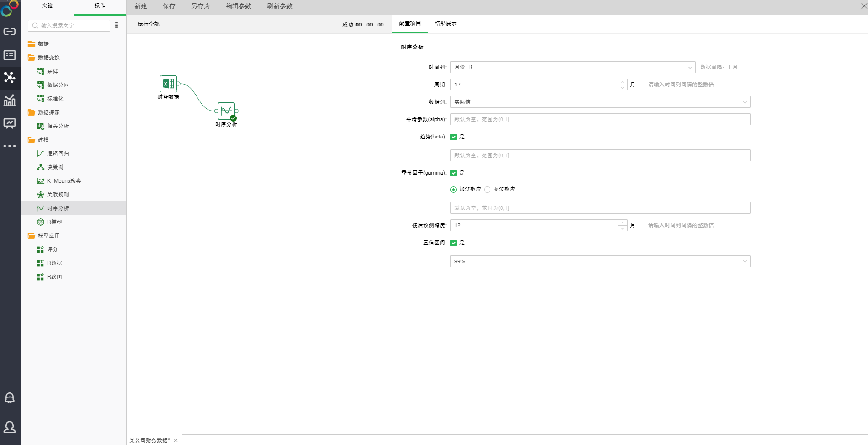
Task: Uncheck the 季节因子(gamma) checkbox
Action: point(453,173)
